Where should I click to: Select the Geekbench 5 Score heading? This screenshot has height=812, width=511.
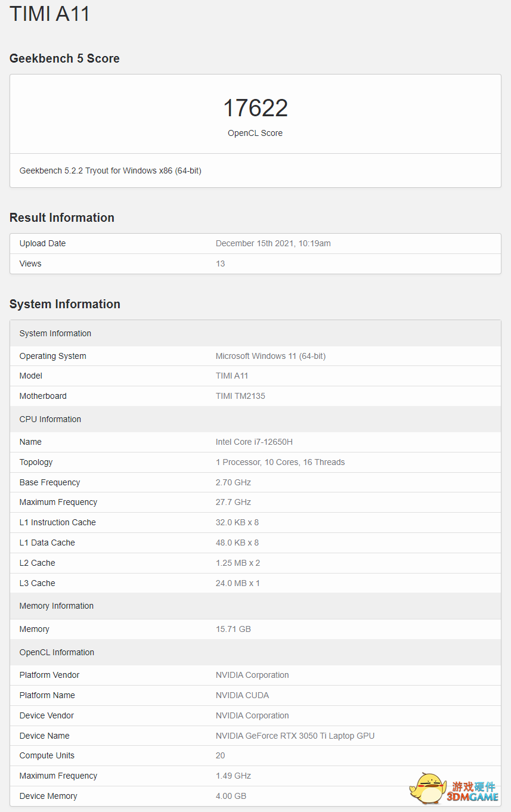(64, 58)
